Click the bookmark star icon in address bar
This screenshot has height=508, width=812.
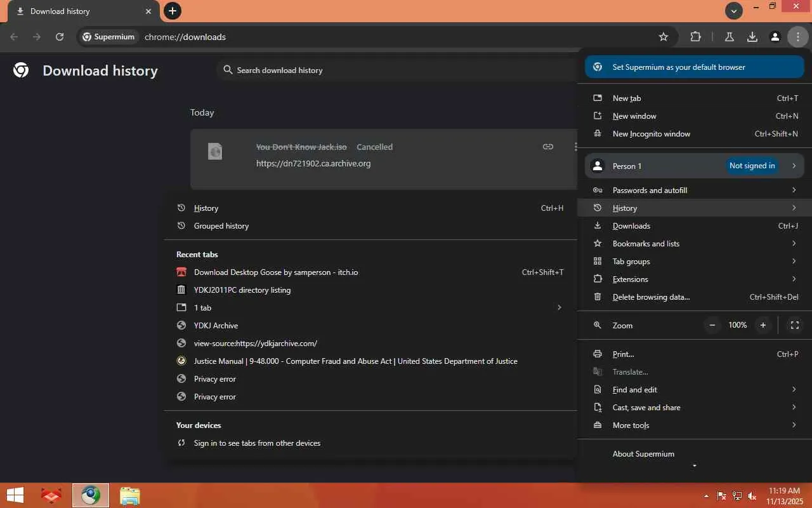[664, 37]
